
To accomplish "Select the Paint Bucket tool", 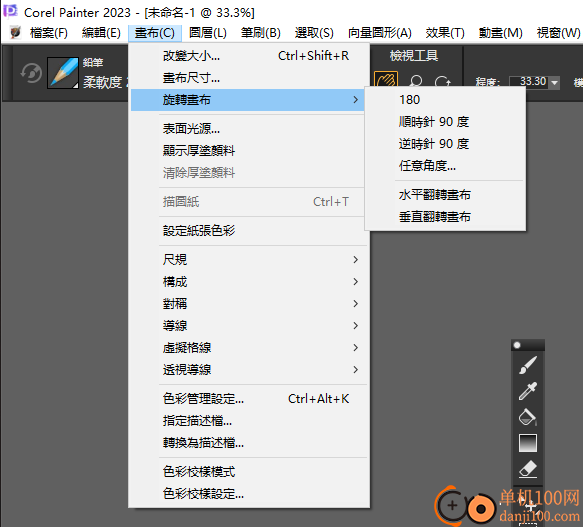I will click(x=528, y=417).
